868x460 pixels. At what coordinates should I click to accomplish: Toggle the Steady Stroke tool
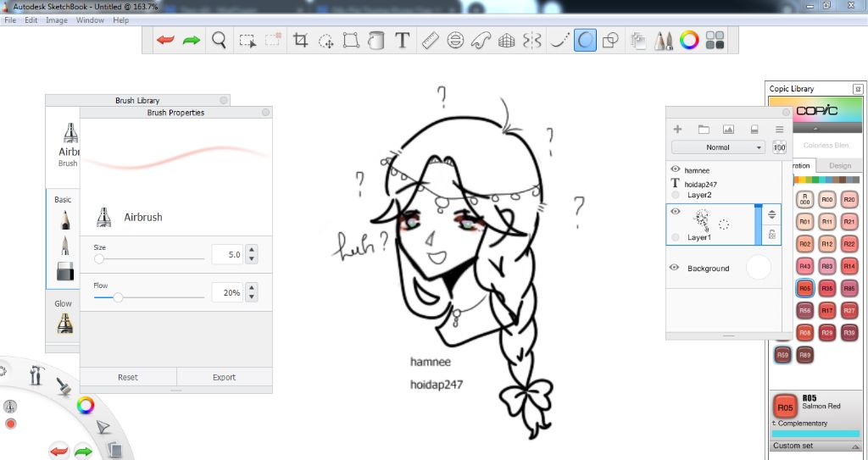click(x=559, y=41)
